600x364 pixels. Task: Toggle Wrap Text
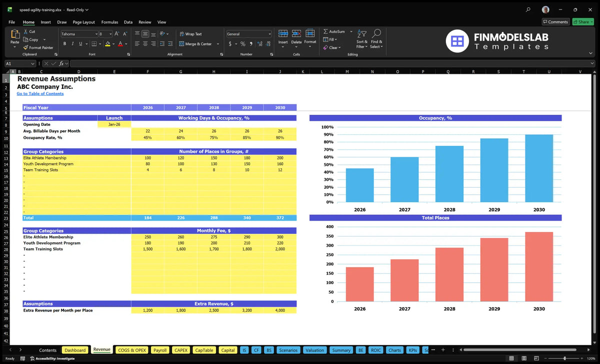[x=190, y=34]
